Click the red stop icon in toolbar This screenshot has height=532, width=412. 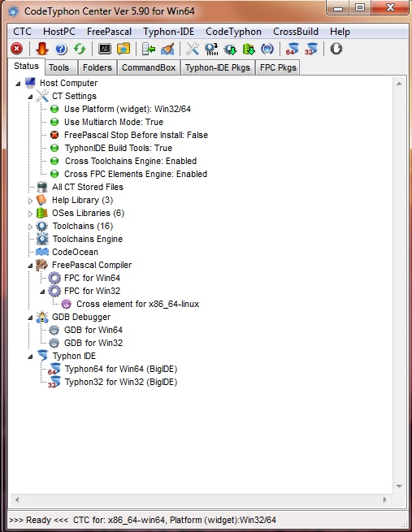tap(16, 49)
